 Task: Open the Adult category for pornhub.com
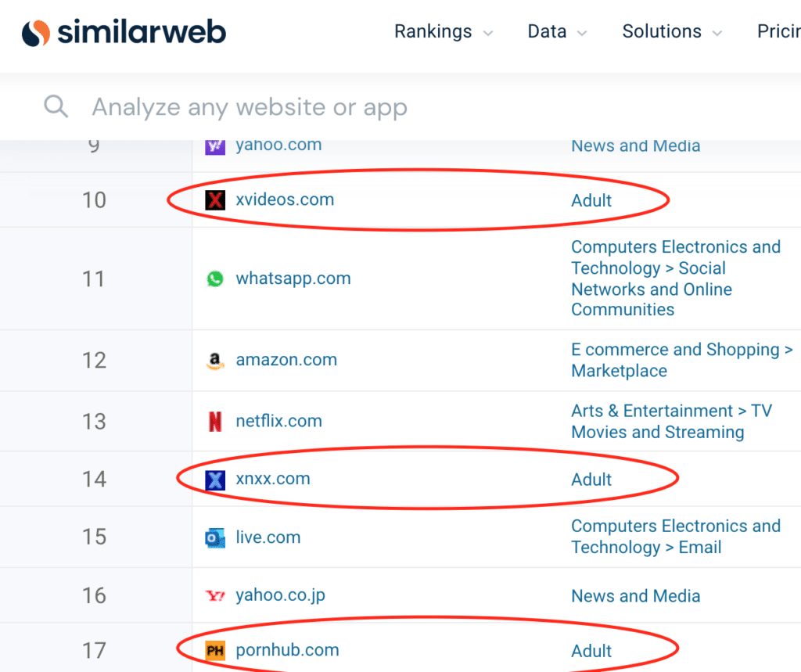[x=591, y=651]
